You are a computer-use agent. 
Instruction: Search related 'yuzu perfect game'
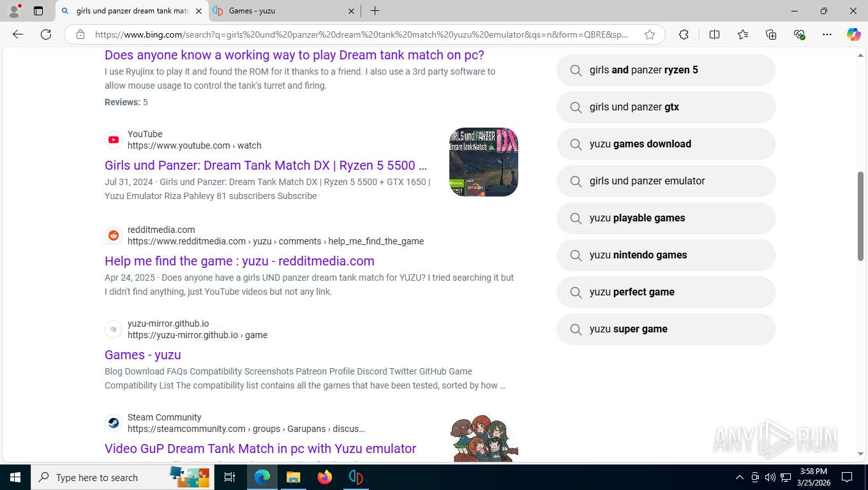click(x=666, y=292)
